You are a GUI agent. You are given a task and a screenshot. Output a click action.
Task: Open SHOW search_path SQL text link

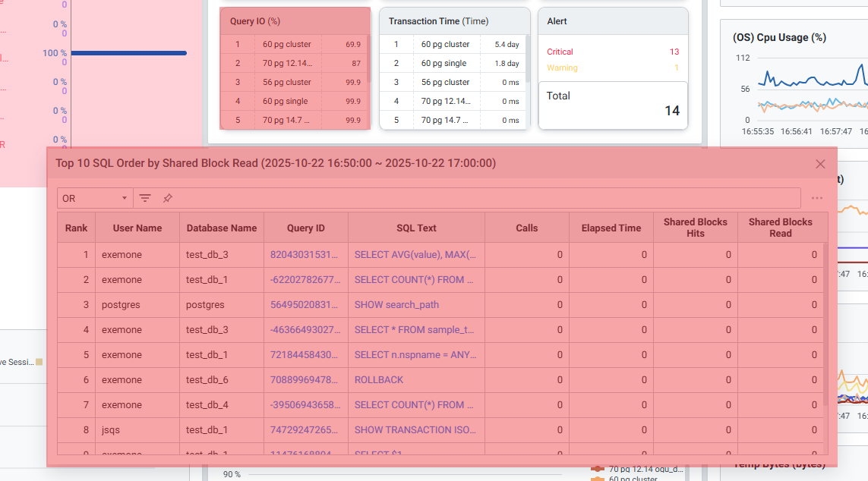click(396, 305)
